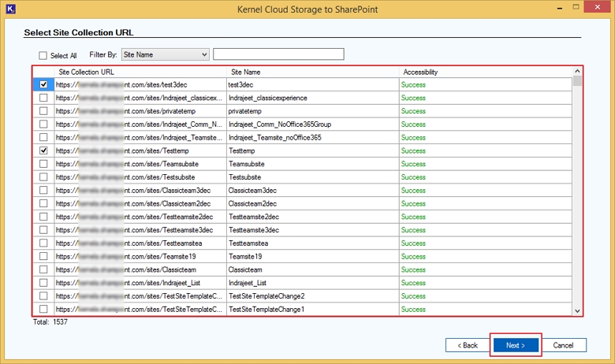Check the TestSiteTemplateChange2 row checkbox
Image resolution: width=615 pixels, height=364 pixels.
click(x=43, y=295)
